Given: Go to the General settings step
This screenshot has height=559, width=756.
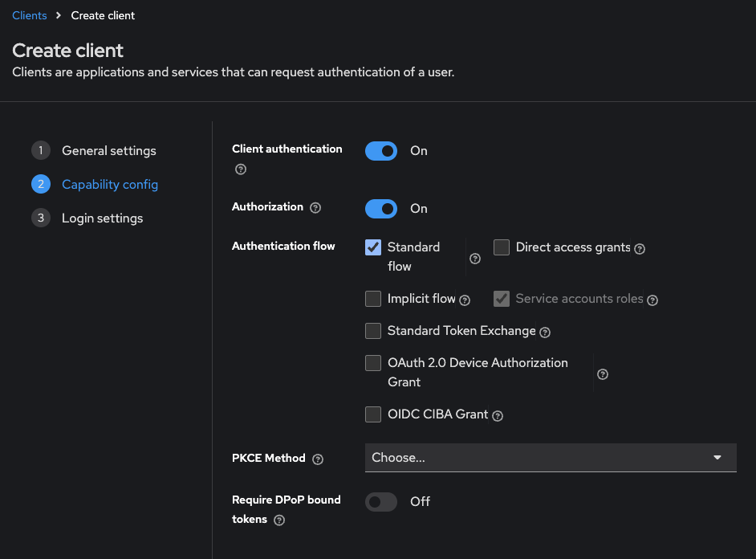Looking at the screenshot, I should 108,150.
